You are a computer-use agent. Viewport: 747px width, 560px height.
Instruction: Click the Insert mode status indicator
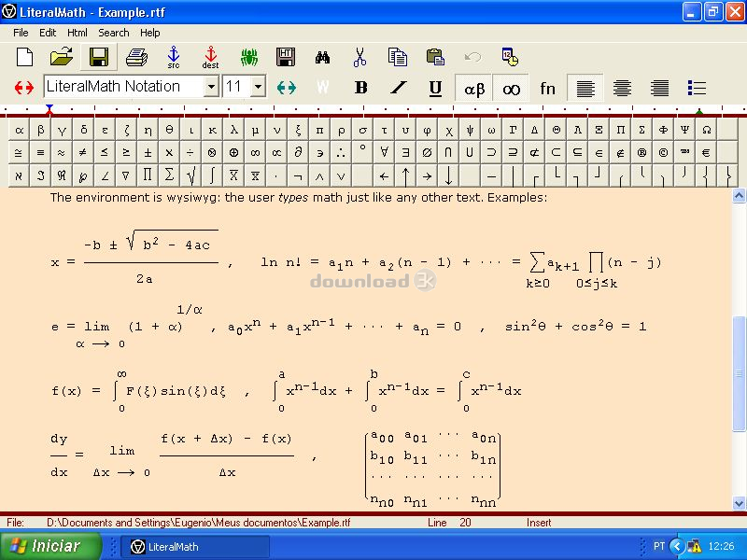click(x=539, y=523)
